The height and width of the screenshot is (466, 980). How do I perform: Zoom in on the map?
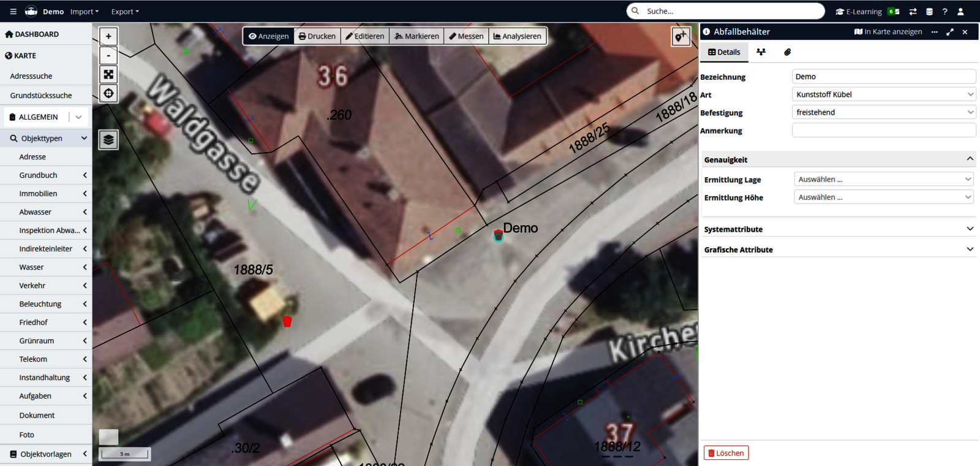[x=108, y=36]
